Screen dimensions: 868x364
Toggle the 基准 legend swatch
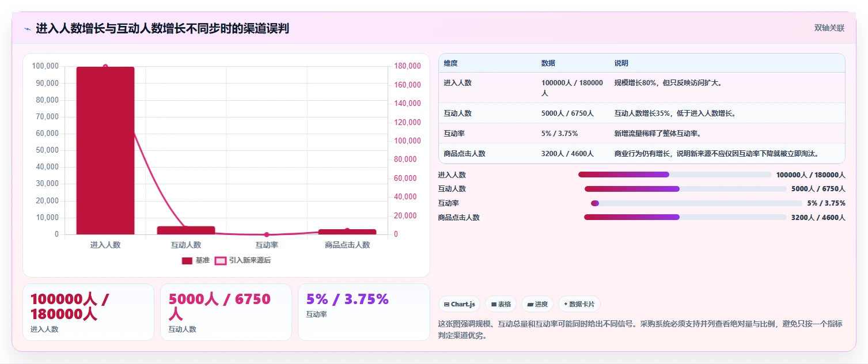click(187, 261)
